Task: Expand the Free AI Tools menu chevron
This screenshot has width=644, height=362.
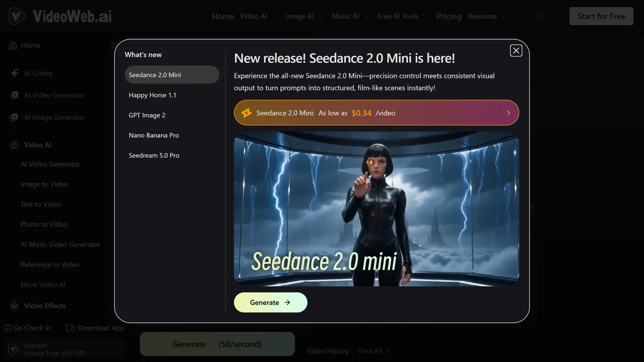Action: tap(426, 16)
